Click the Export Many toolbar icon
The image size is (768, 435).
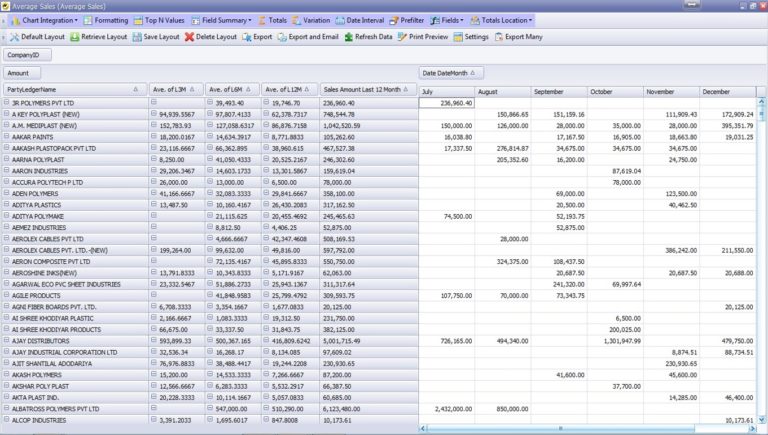[x=498, y=37]
